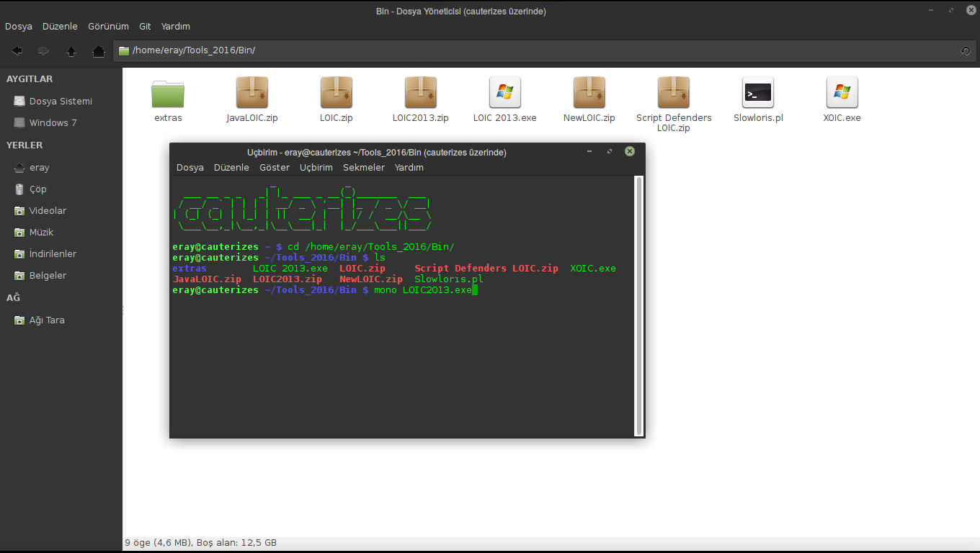This screenshot has width=980, height=553.
Task: Open the Yardım menu in the file manager
Action: (176, 27)
